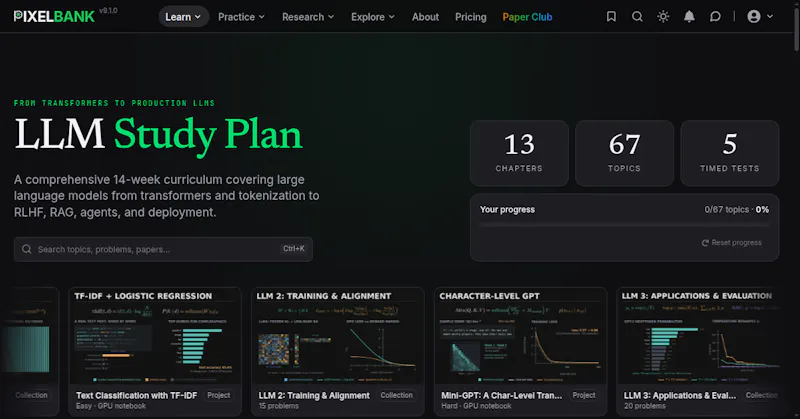Image resolution: width=800 pixels, height=419 pixels.
Task: Click the Ctrl+K shortcut badge
Action: pos(293,249)
